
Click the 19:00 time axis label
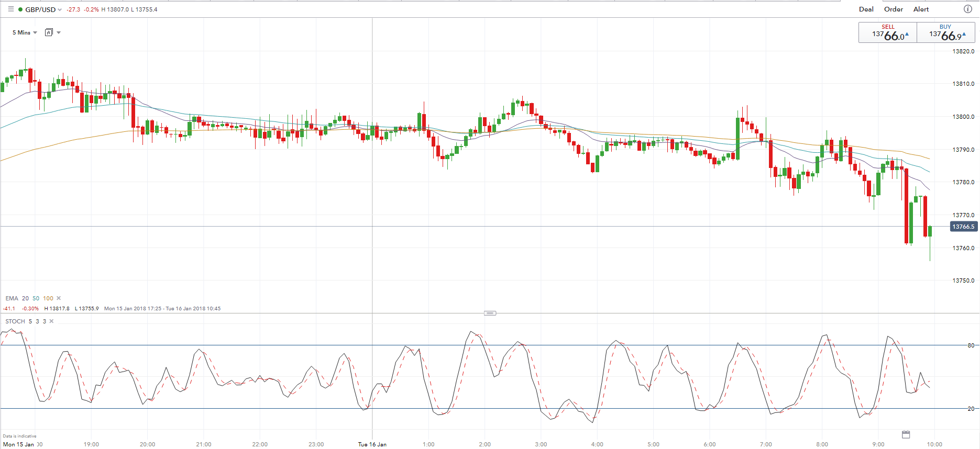tap(91, 444)
